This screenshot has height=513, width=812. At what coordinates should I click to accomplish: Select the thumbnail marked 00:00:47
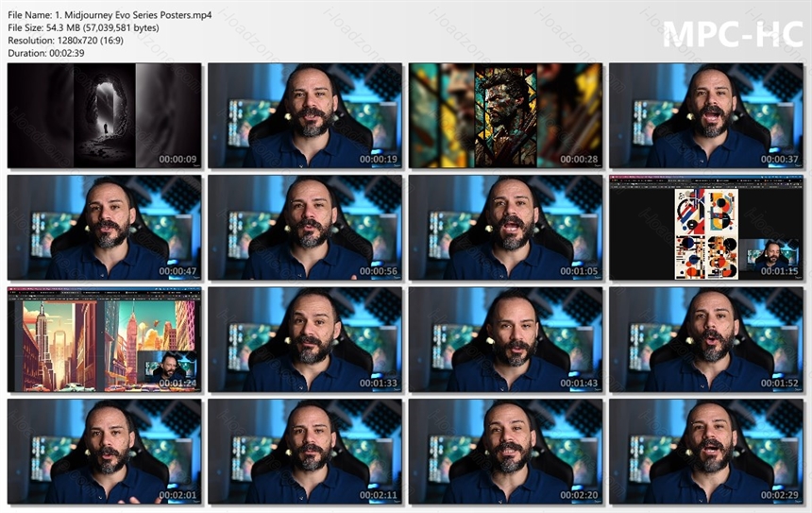(105, 228)
